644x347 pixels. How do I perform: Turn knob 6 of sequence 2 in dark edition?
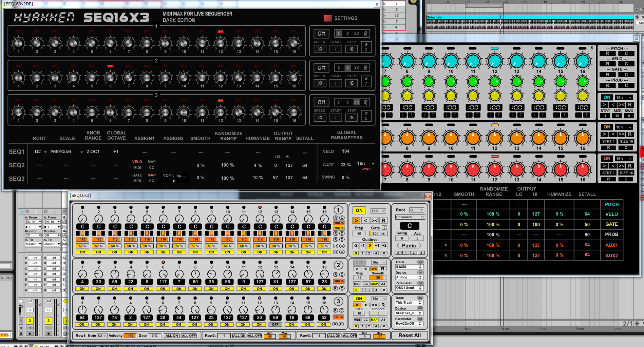[110, 78]
